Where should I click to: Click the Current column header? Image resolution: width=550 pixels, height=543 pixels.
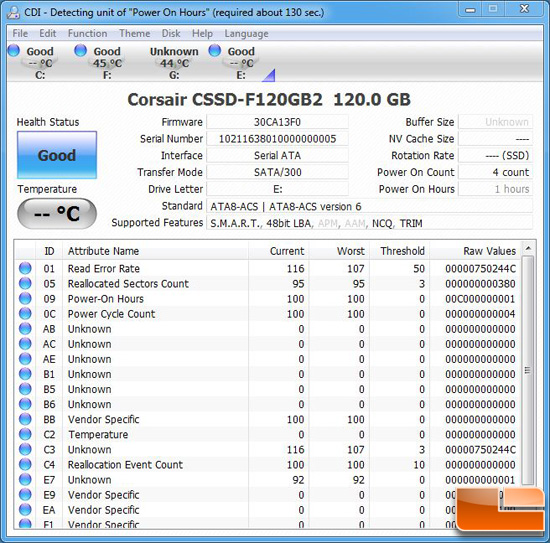279,251
